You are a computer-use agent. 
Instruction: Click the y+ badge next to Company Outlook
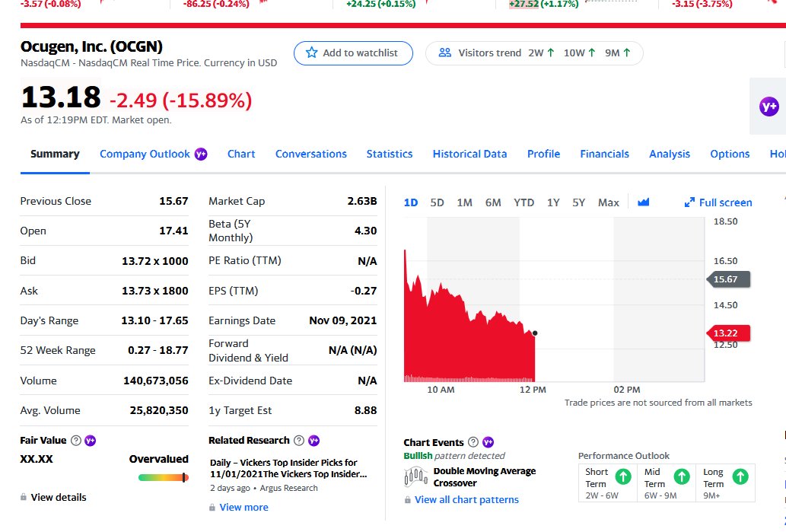click(201, 154)
